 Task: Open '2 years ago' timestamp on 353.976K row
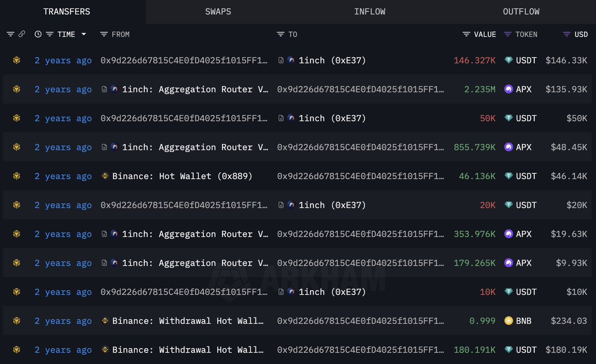tap(63, 234)
